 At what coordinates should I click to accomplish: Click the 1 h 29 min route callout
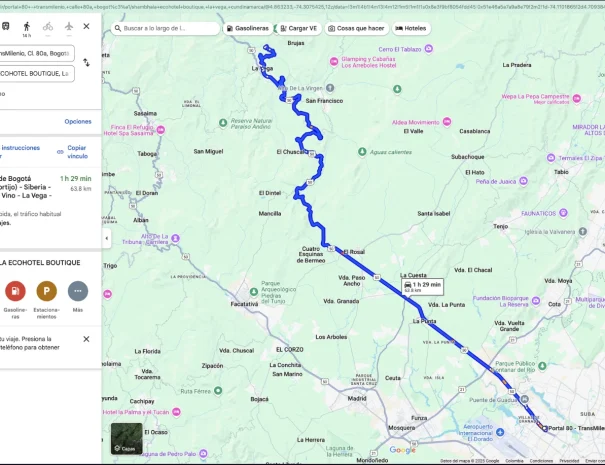422,287
